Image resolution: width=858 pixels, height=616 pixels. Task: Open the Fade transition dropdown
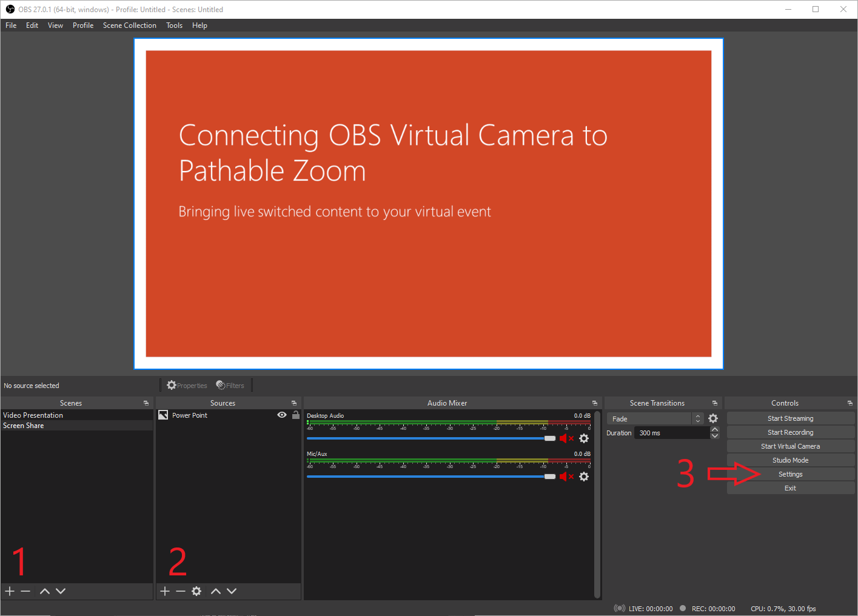(655, 419)
